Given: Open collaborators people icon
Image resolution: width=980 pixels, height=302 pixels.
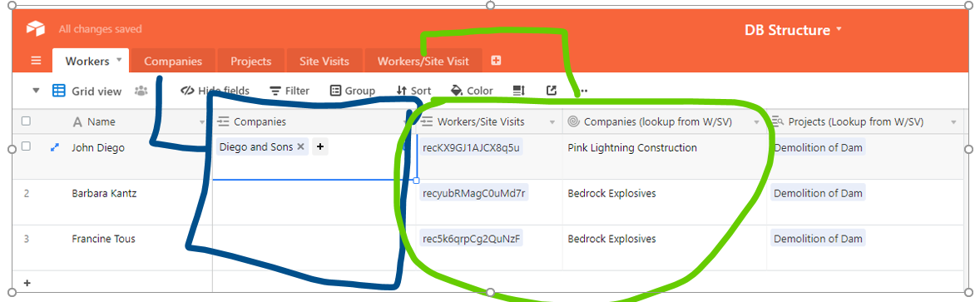Looking at the screenshot, I should point(141,92).
